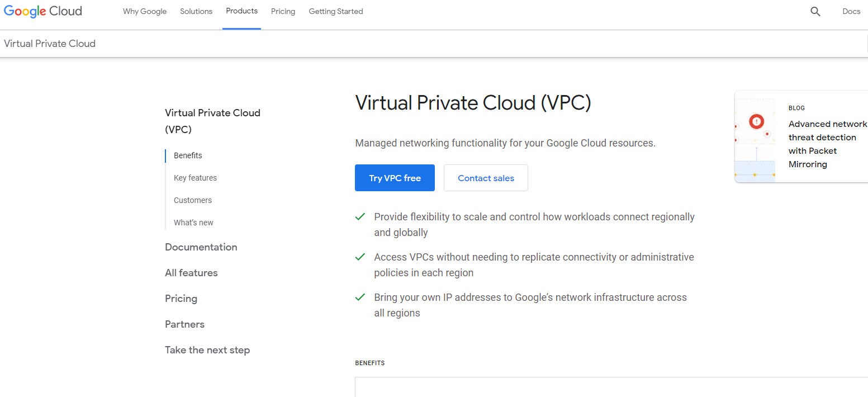Open the Advanced network threat detection blog
Screen dimensions: 868x397
click(x=827, y=144)
